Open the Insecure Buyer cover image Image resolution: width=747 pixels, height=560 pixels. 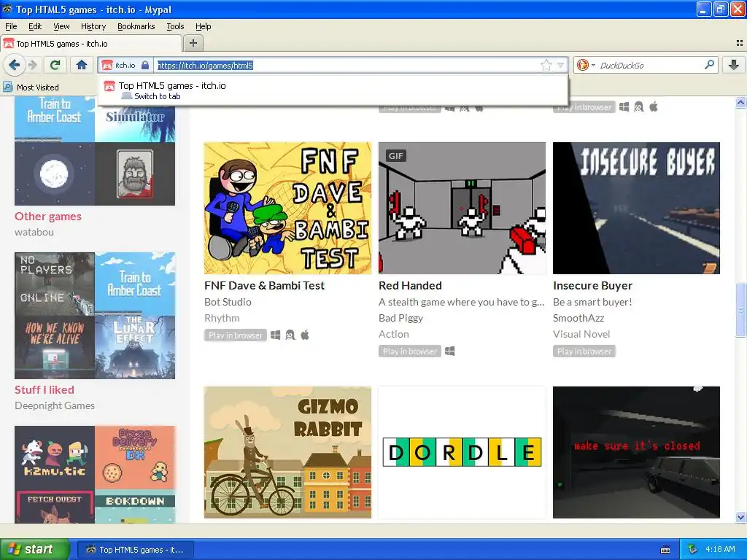(x=636, y=208)
